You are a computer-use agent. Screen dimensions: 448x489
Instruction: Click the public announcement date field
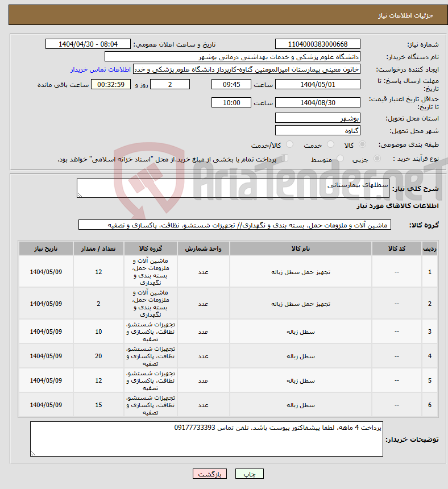tap(88, 44)
